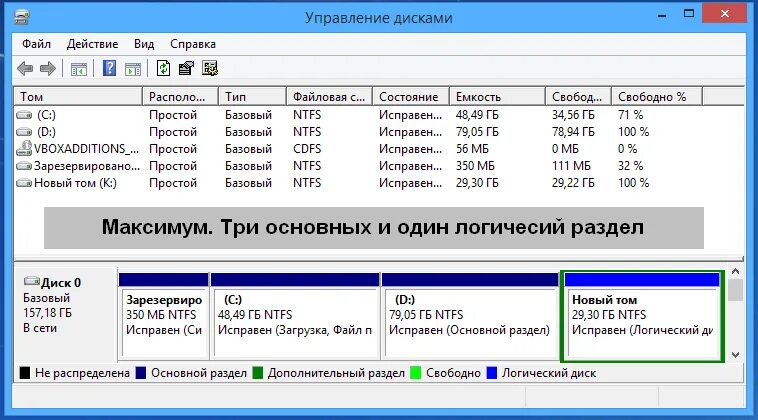Open Help via question mark icon
Viewport: 758px width, 420px height.
[110, 68]
